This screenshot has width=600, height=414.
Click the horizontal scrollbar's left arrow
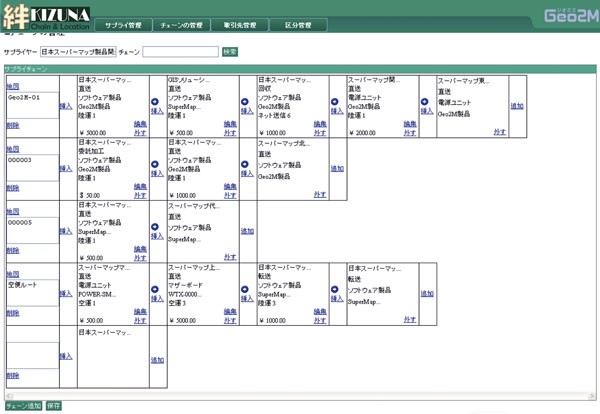pyautogui.click(x=10, y=396)
